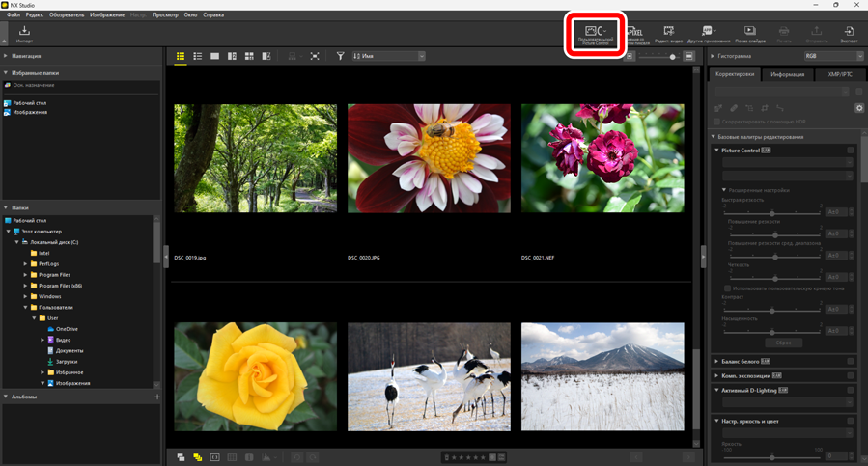Click the filter funnel icon
Viewport: 868px width, 466px height.
click(340, 57)
